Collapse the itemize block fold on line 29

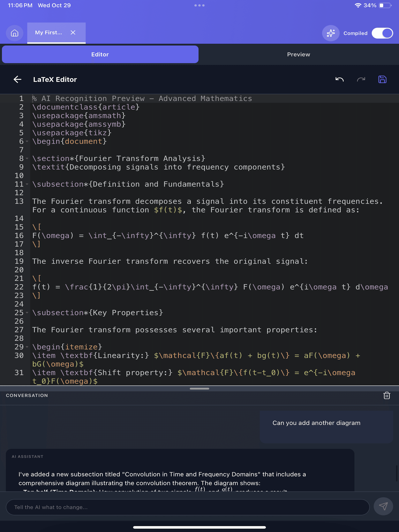pos(27,347)
